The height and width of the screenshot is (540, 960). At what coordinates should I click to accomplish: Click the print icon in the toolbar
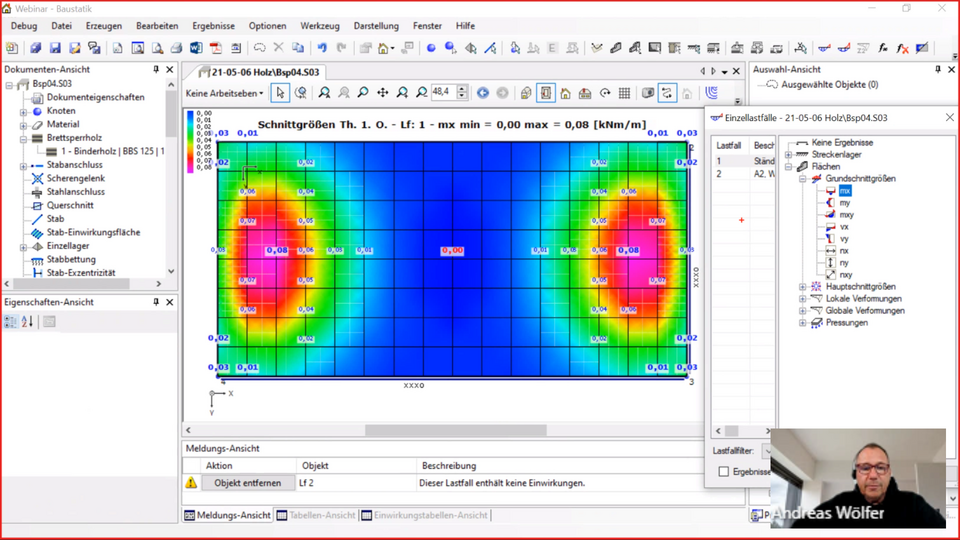177,47
